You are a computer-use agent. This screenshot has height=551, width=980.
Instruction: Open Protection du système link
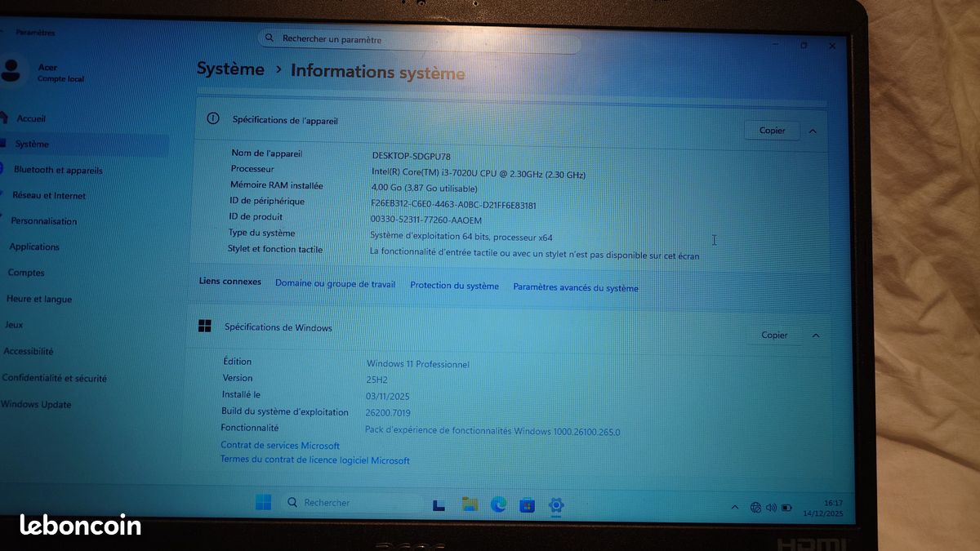tap(454, 286)
